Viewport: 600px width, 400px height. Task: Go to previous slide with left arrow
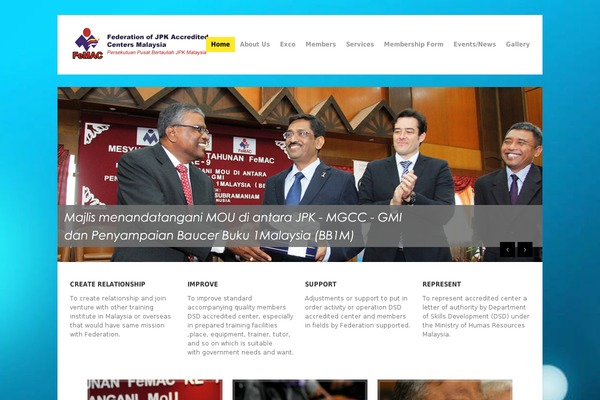507,250
